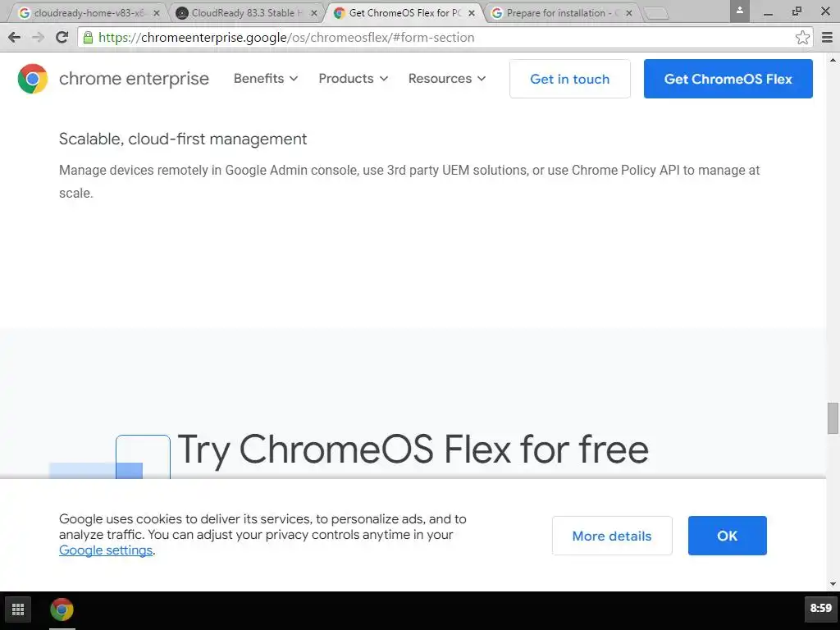Select the Get ChromeOS Flex for PC tab
Screen dimensions: 840x630
pos(402,13)
